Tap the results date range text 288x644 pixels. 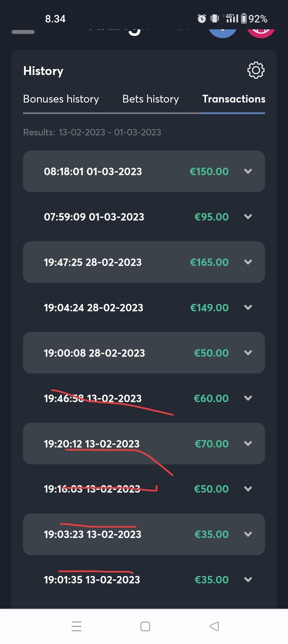tap(92, 132)
